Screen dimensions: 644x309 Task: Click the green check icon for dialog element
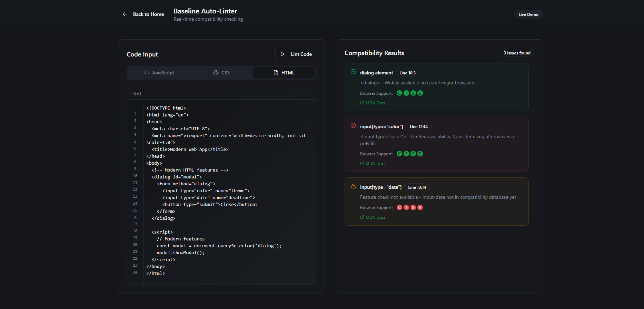click(353, 72)
